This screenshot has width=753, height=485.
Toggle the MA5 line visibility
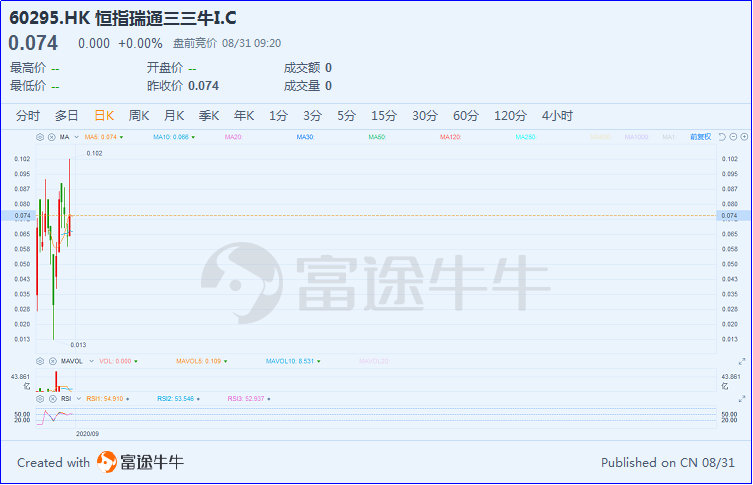(x=104, y=137)
